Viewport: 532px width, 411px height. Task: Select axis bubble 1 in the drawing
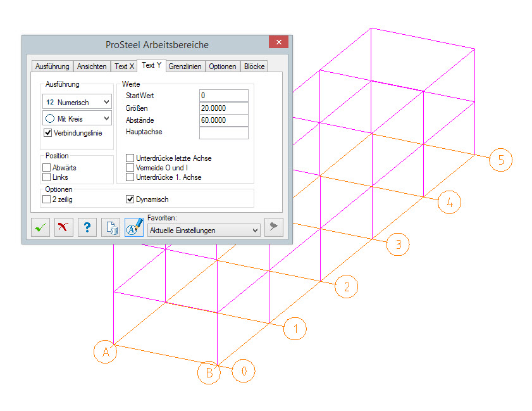point(295,329)
